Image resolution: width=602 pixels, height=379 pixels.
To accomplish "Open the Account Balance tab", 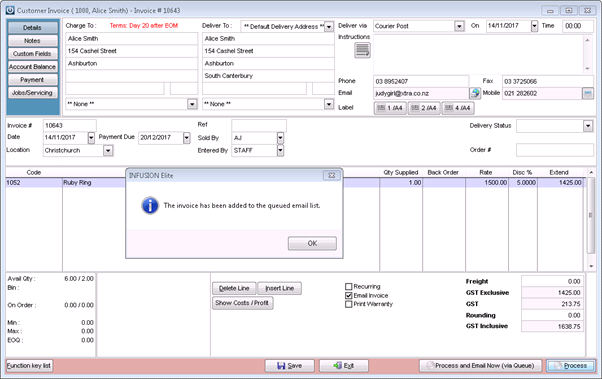I will click(x=33, y=67).
